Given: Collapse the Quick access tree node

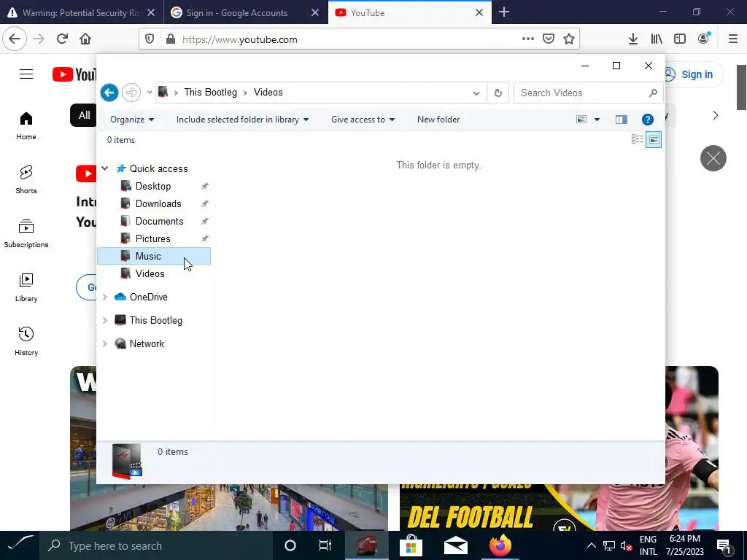Looking at the screenshot, I should pos(105,168).
